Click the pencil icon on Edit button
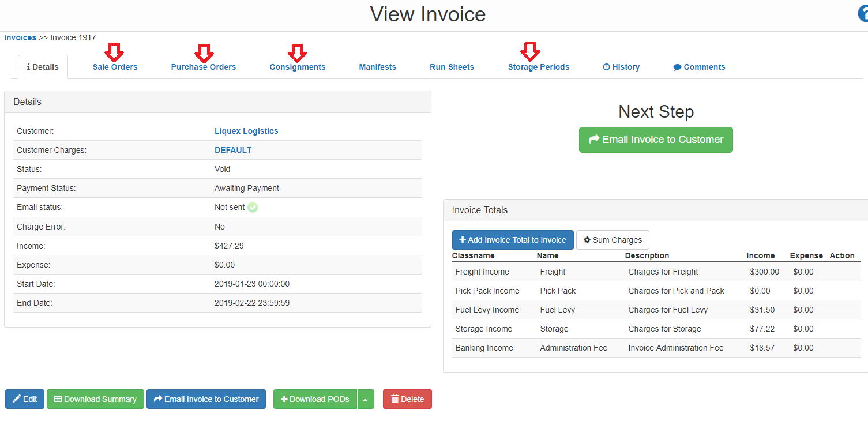The width and height of the screenshot is (868, 421). click(17, 399)
